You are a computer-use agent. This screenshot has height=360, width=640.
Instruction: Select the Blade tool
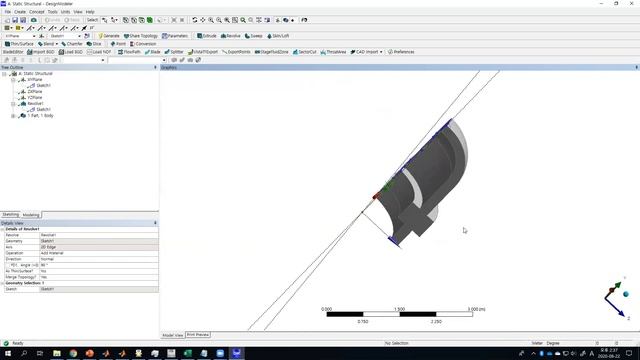[153, 52]
